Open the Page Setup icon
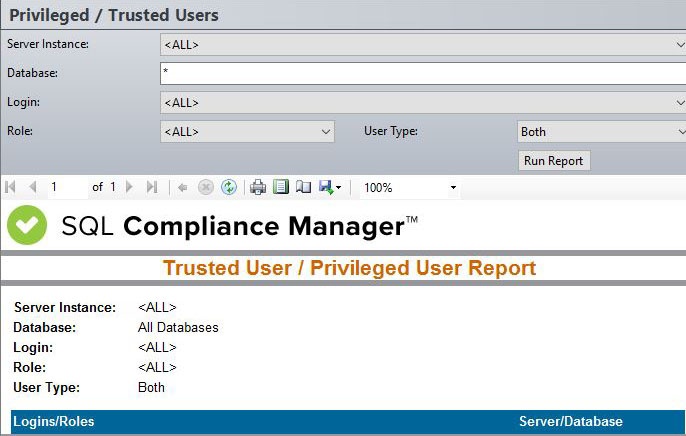This screenshot has width=686, height=436. [x=303, y=187]
